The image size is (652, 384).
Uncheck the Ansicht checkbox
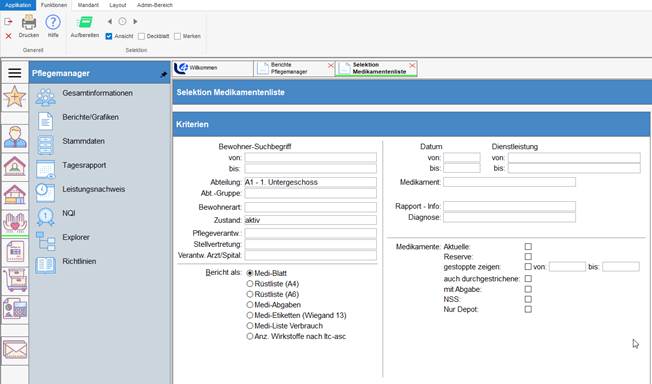[109, 36]
